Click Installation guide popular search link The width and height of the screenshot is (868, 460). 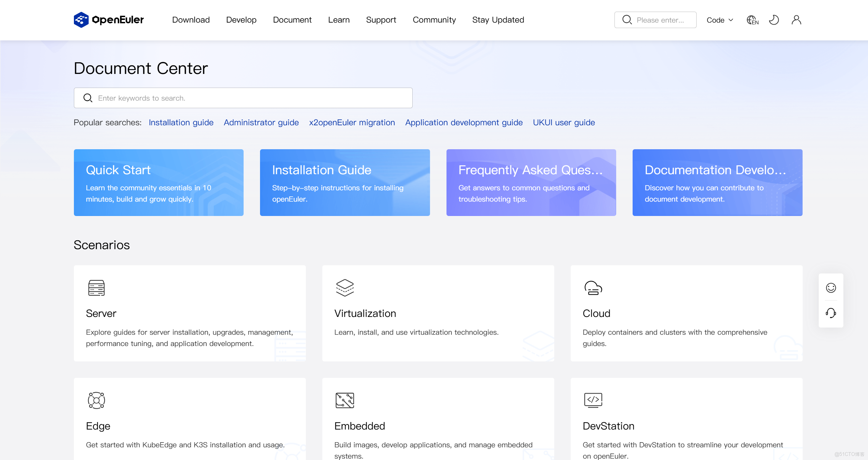(x=181, y=123)
